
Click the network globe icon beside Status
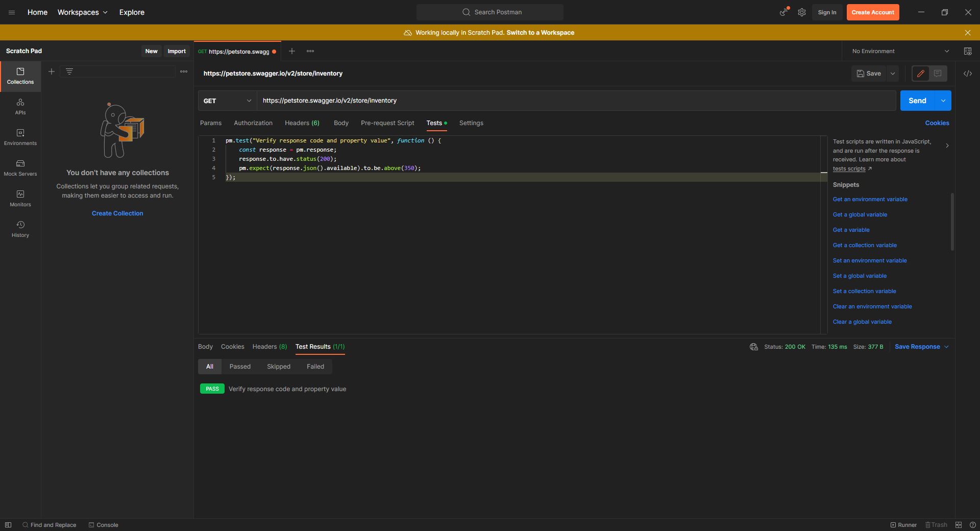[x=754, y=347]
